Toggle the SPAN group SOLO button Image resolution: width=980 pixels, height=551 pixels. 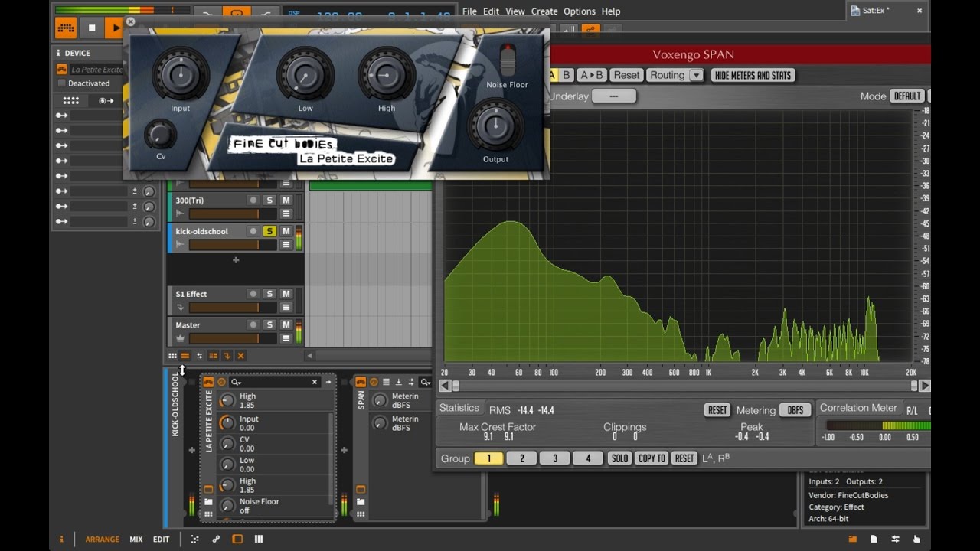click(619, 458)
